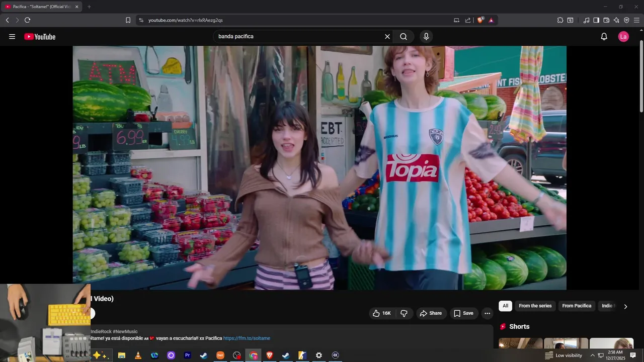
Task: Open the Brave VPN shield
Action: (x=626, y=20)
